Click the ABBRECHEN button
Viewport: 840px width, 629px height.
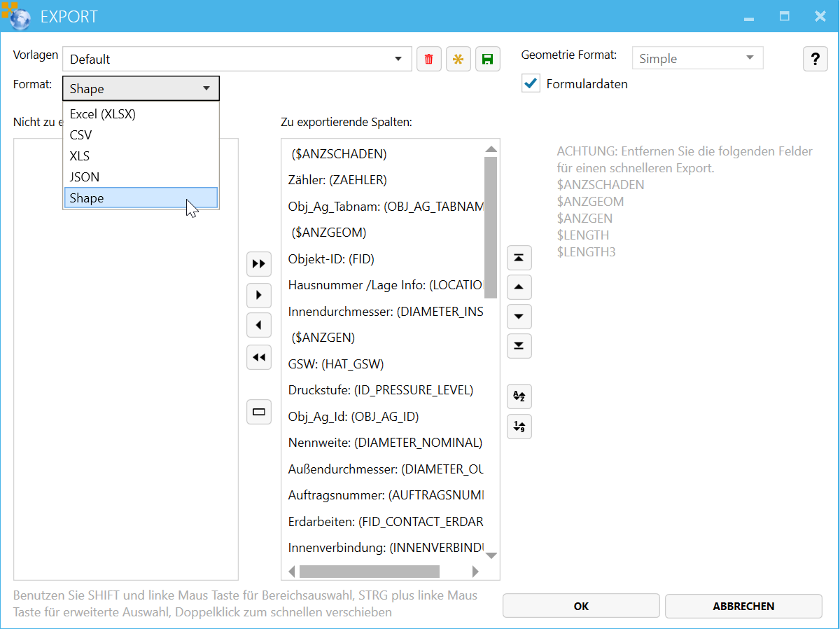click(743, 607)
